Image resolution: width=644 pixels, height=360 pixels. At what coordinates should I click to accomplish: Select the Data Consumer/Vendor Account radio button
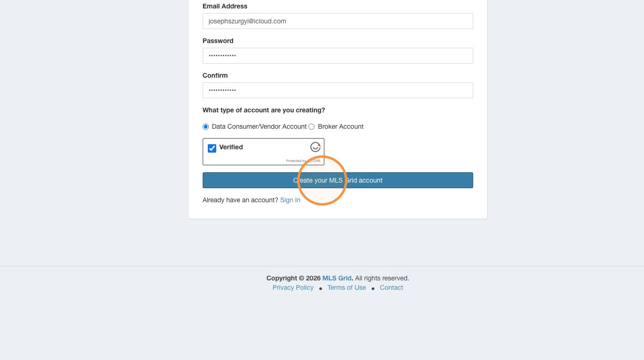coord(205,127)
